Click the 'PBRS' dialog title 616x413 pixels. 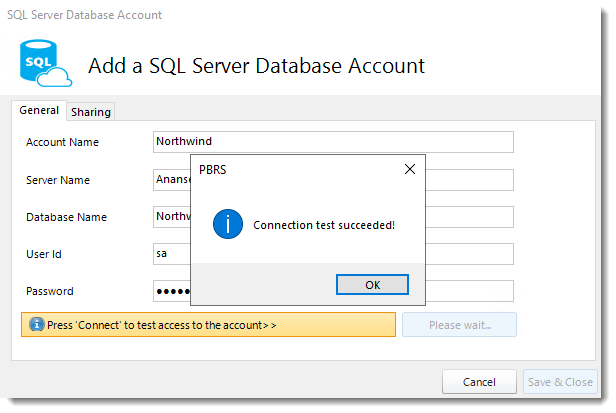[x=213, y=170]
